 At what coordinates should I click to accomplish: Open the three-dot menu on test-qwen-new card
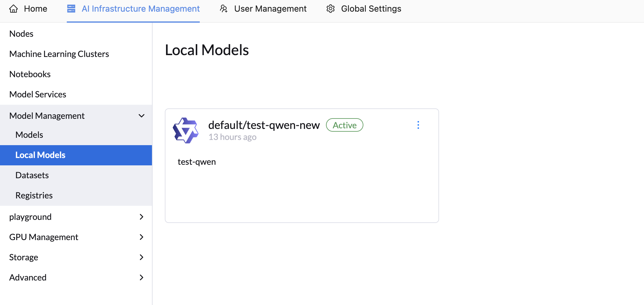[418, 125]
